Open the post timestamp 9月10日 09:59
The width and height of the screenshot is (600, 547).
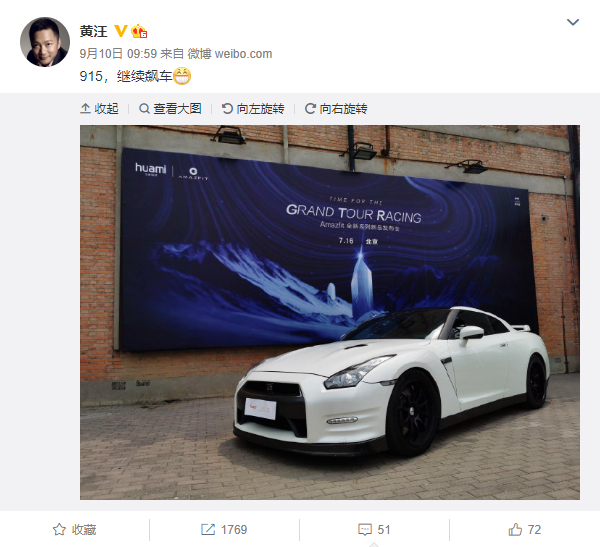pyautogui.click(x=118, y=54)
